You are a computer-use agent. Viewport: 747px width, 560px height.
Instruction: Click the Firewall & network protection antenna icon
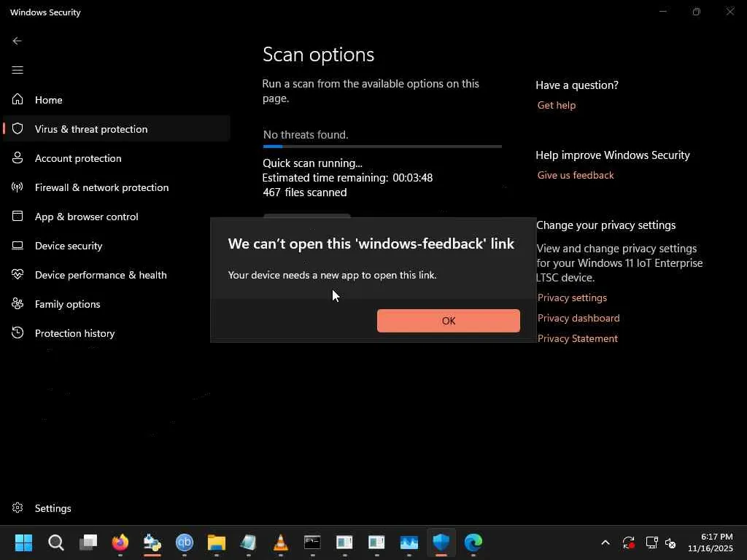click(x=18, y=187)
